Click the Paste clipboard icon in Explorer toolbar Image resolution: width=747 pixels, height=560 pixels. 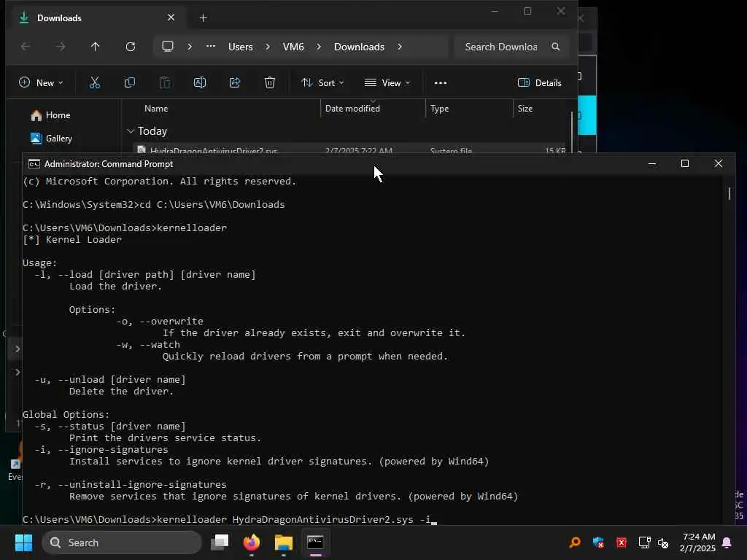click(165, 83)
